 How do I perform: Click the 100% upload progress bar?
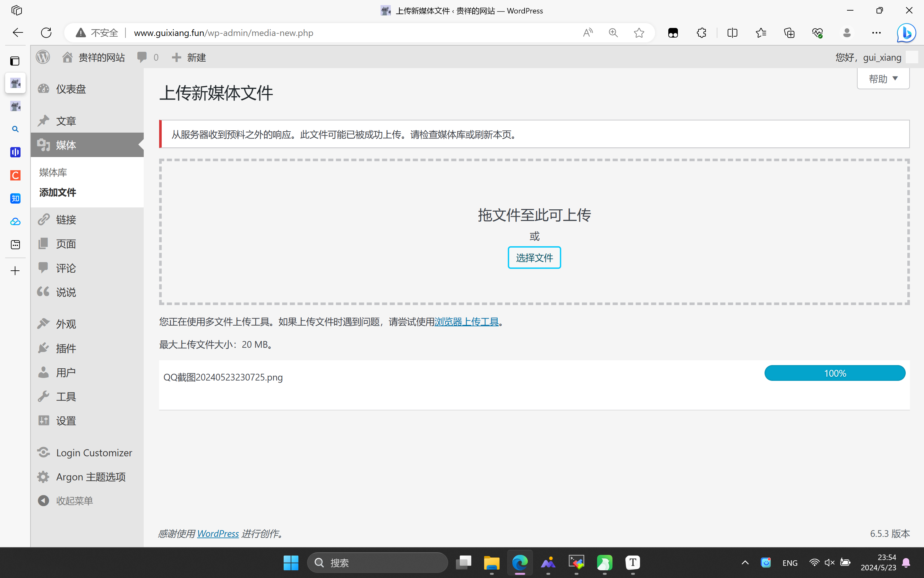pos(835,373)
